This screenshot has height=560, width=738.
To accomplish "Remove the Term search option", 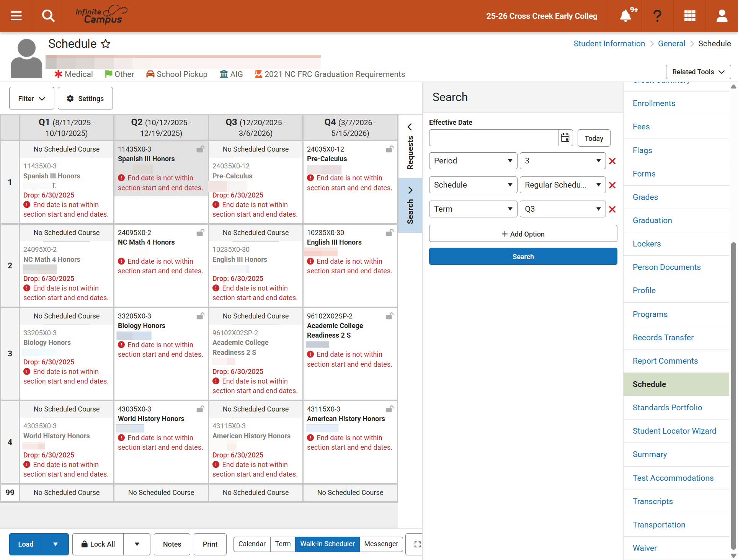I will coord(612,209).
